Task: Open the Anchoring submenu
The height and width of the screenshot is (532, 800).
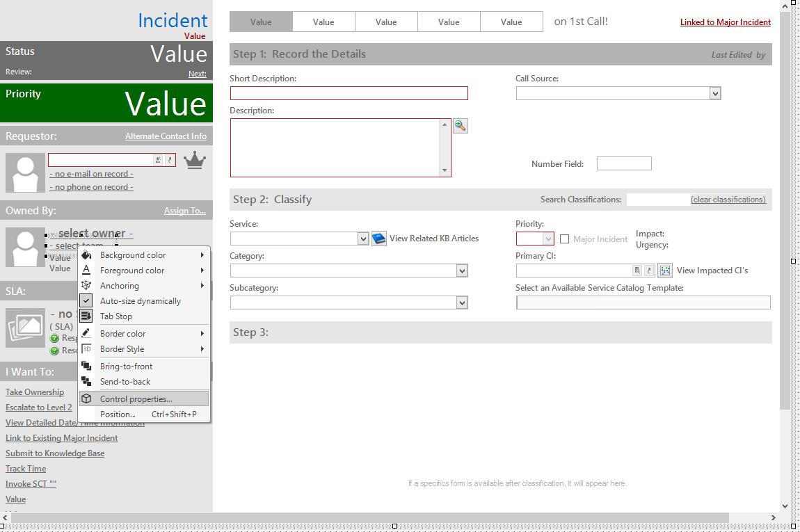Action: coord(120,286)
